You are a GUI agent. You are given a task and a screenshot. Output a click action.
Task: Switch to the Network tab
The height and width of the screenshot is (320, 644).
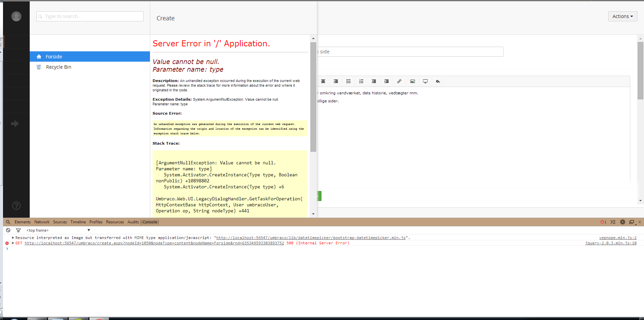42,222
